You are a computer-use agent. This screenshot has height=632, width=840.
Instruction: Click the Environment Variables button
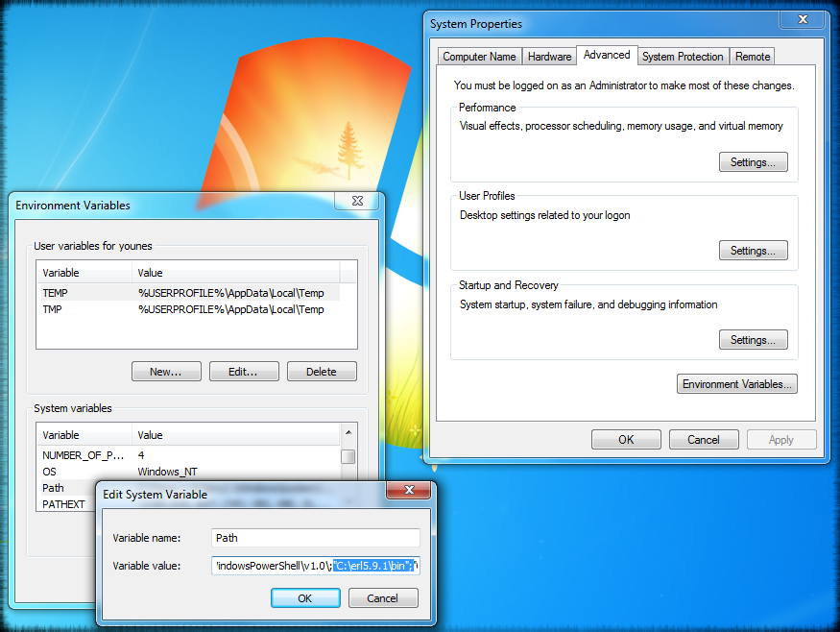tap(736, 384)
